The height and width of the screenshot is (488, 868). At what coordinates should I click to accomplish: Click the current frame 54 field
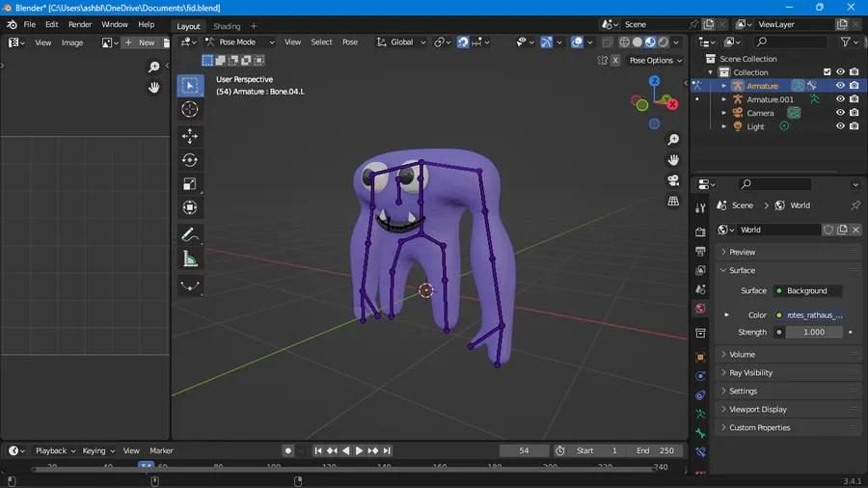pos(524,451)
